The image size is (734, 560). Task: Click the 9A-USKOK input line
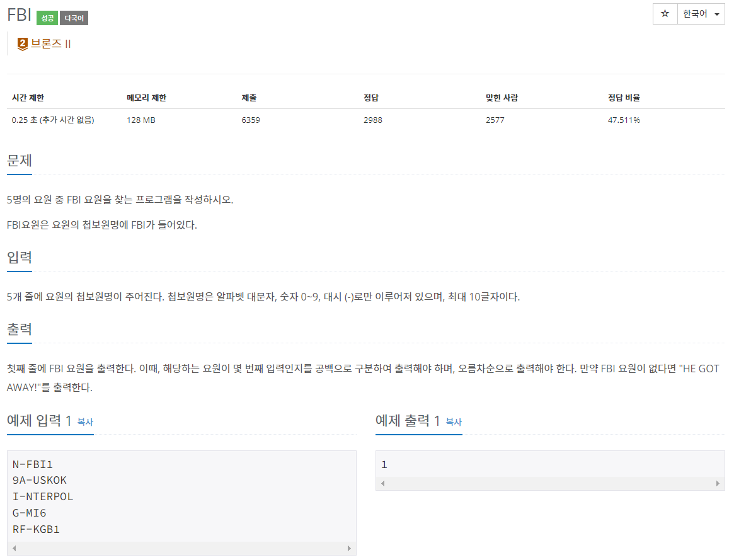[x=40, y=481]
